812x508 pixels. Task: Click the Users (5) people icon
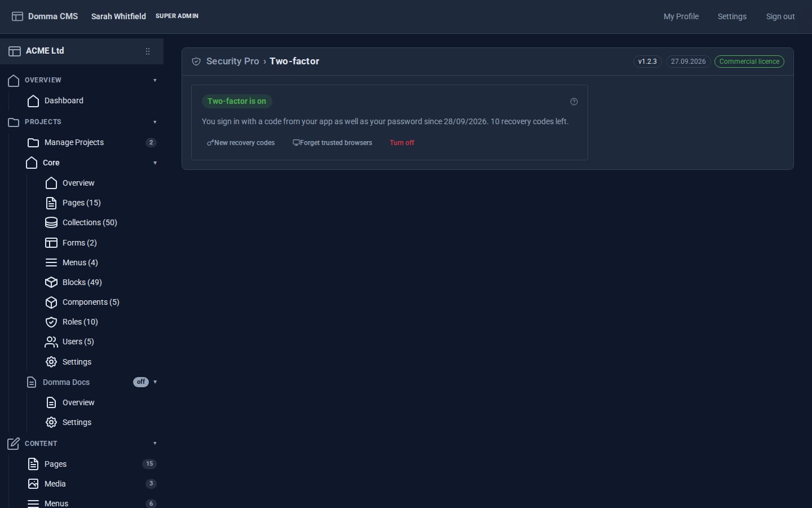point(51,341)
